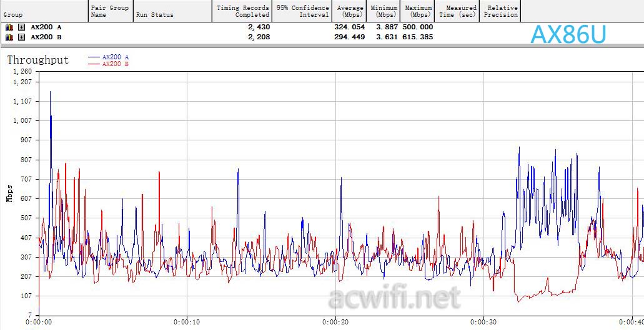Click the 807 y-axis value
The width and height of the screenshot is (644, 330).
(x=26, y=160)
